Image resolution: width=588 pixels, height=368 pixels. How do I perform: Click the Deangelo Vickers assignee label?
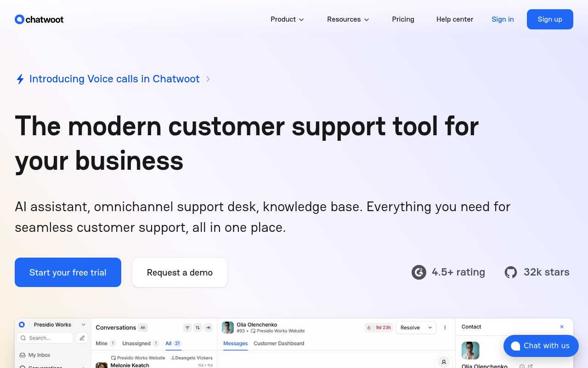point(192,357)
